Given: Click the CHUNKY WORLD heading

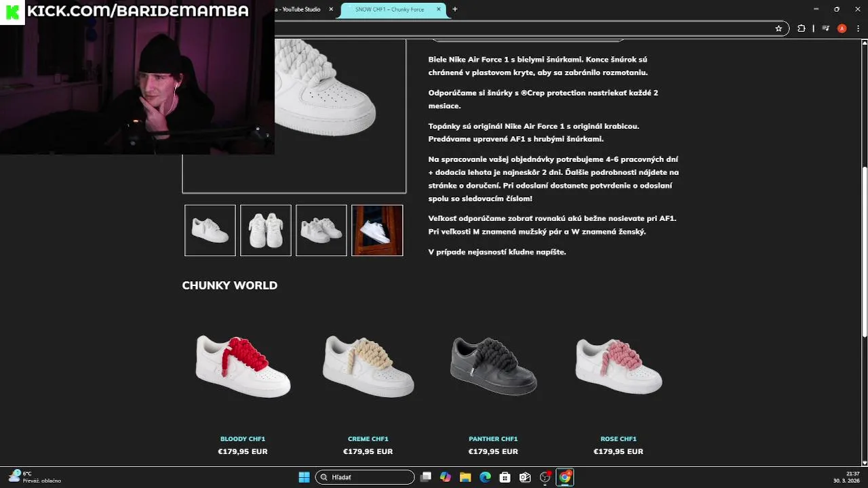Looking at the screenshot, I should click(x=230, y=285).
